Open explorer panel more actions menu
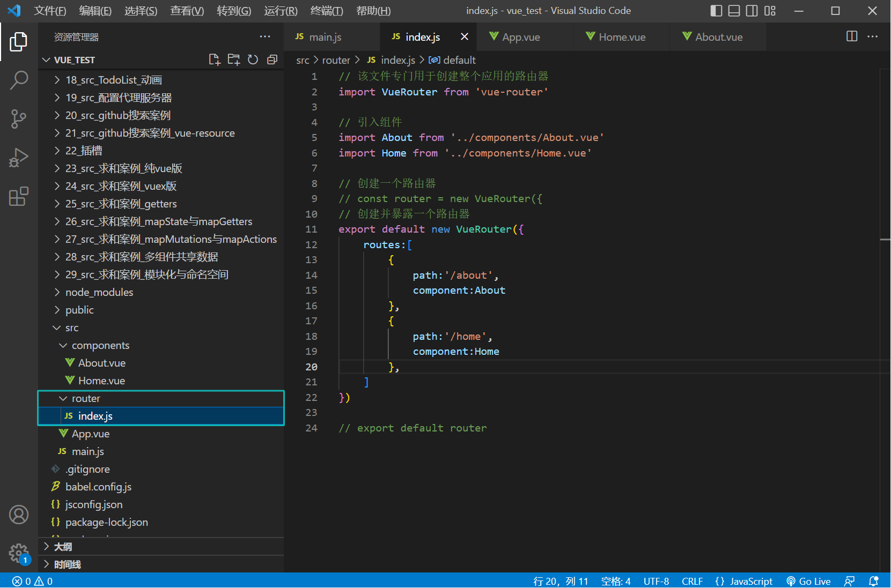This screenshot has width=891, height=588. [x=265, y=36]
